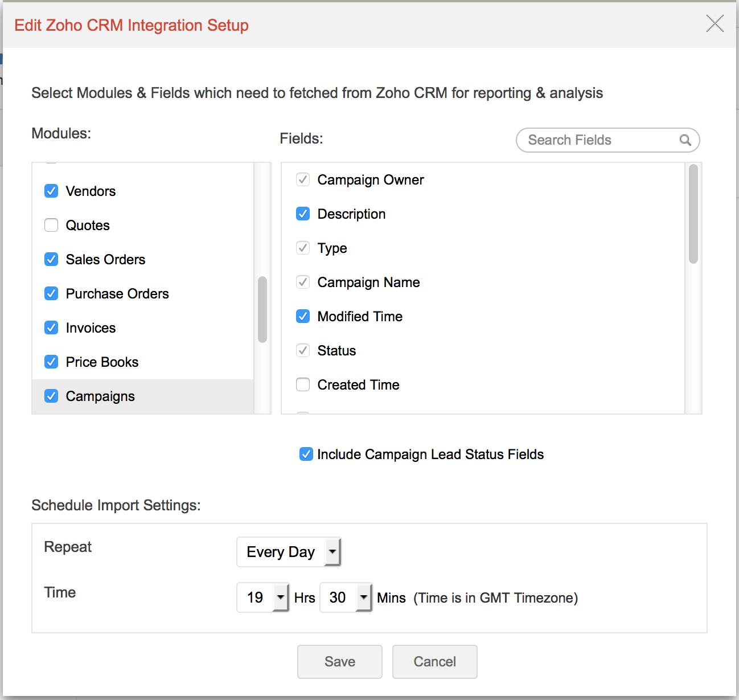Uncheck the Description field checkbox
Image resolution: width=739 pixels, height=700 pixels.
click(303, 214)
